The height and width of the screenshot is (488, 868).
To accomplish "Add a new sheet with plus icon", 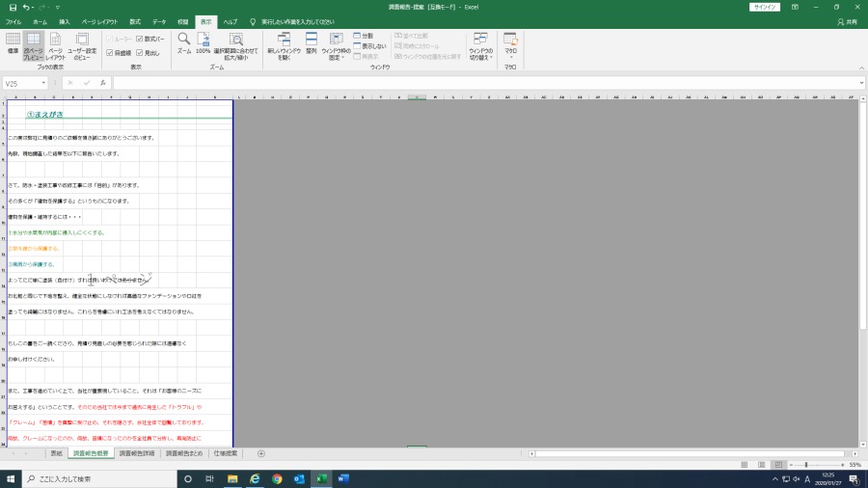I will click(x=261, y=453).
